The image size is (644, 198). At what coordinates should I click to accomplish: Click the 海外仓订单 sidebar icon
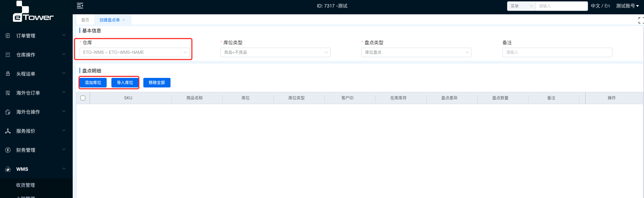coord(8,93)
